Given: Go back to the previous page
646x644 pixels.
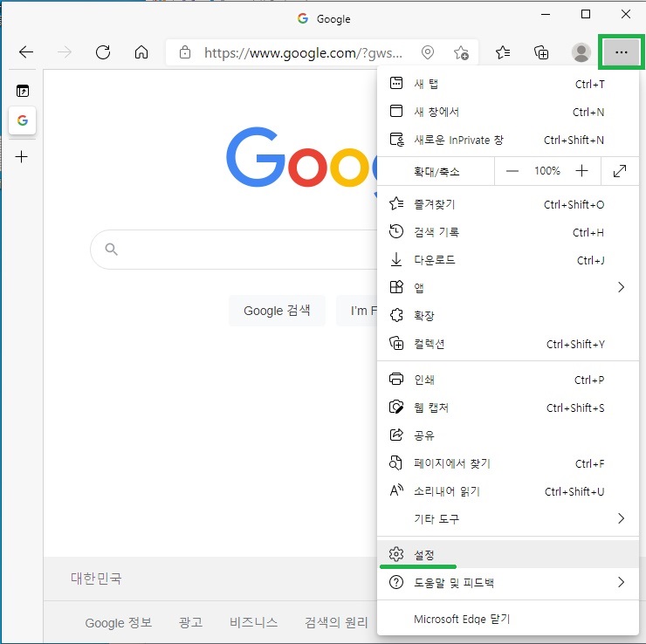Looking at the screenshot, I should pos(26,52).
